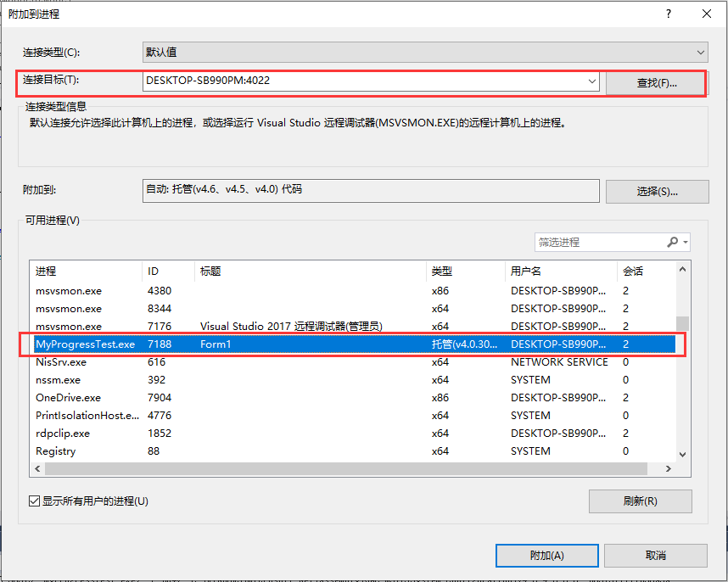Click the horizontal scrollbar thumb of process list
Screen dimensions: 728x582
(346, 469)
